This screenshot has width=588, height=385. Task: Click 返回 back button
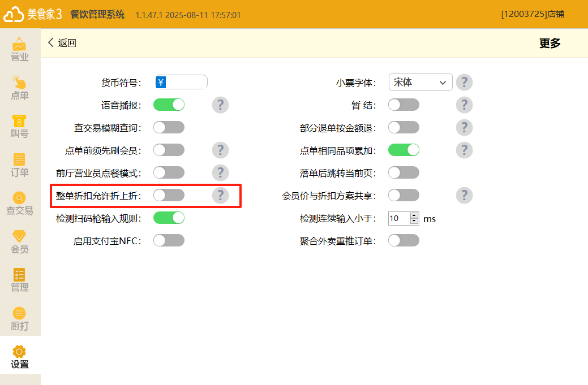(62, 43)
